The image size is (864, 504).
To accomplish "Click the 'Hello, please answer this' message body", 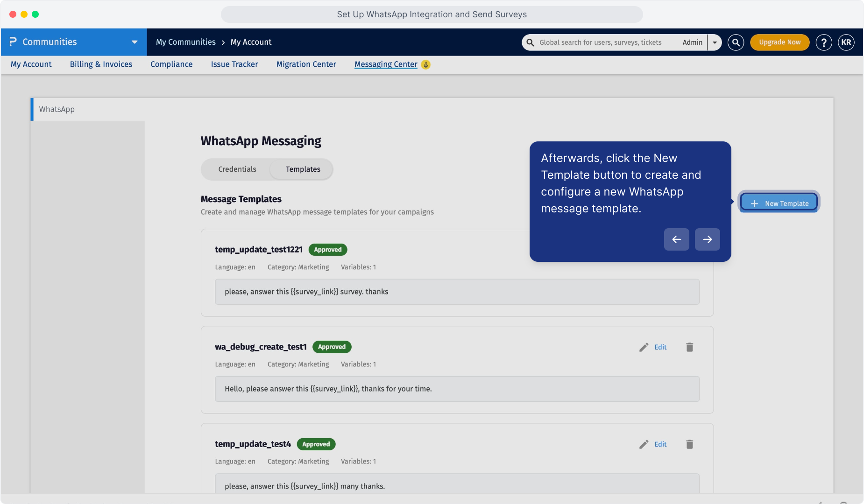I will tap(457, 389).
